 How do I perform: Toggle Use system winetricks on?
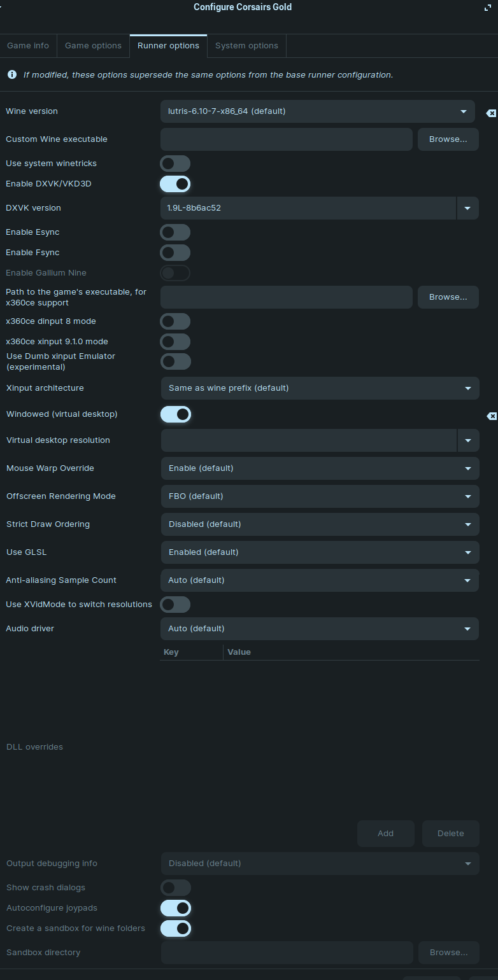(x=175, y=164)
